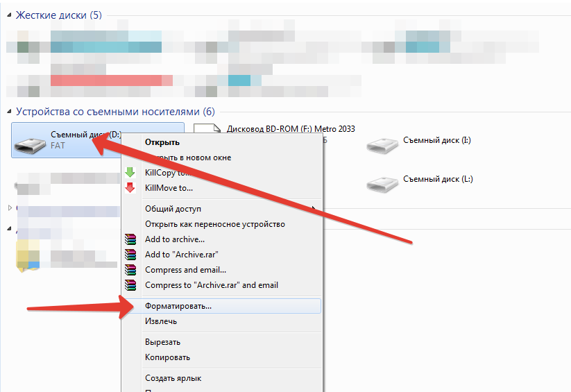This screenshot has height=392, width=571.
Task: Click the red KillMove arrow icon
Action: (130, 188)
